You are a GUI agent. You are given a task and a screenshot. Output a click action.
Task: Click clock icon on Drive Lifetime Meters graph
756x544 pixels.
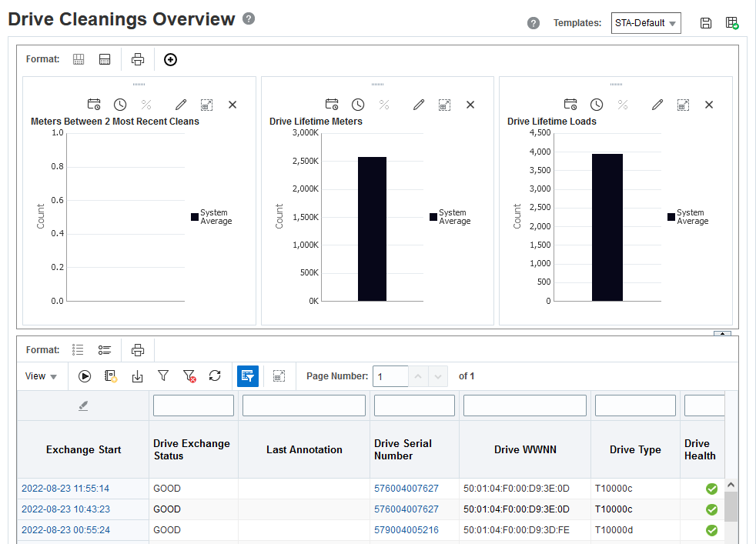click(358, 105)
